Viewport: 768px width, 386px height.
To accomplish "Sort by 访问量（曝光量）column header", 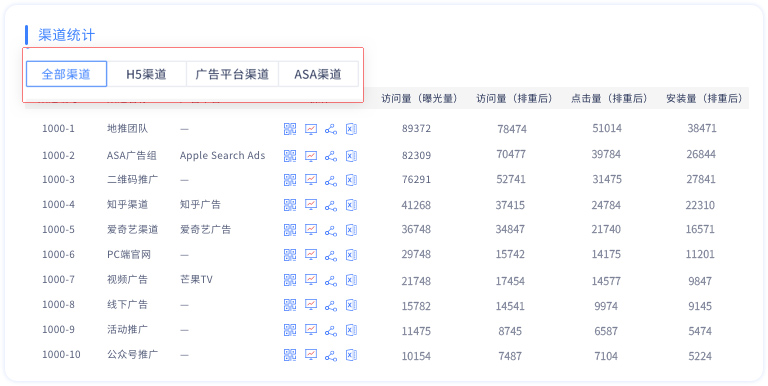I will (x=419, y=99).
